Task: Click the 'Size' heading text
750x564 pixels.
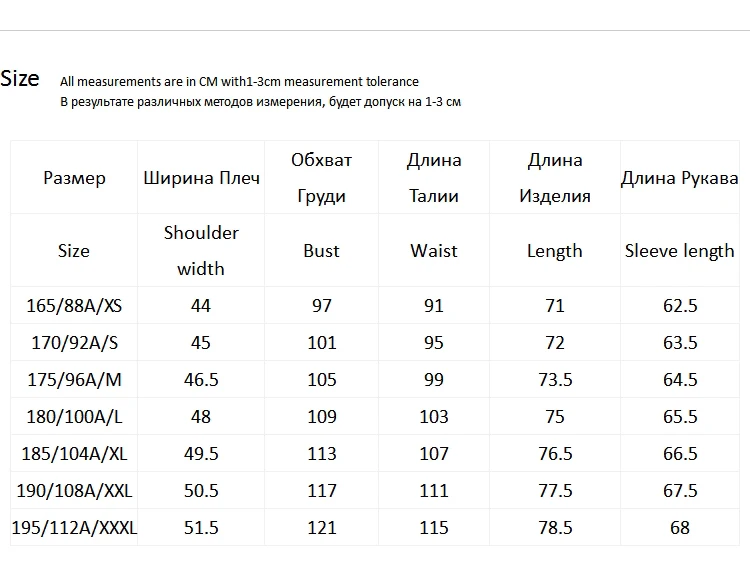Action: coord(20,78)
